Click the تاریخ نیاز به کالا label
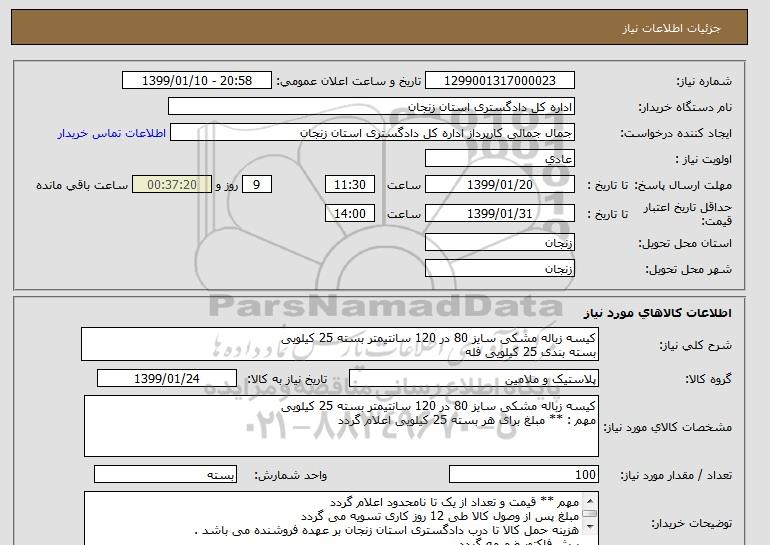 tap(286, 379)
